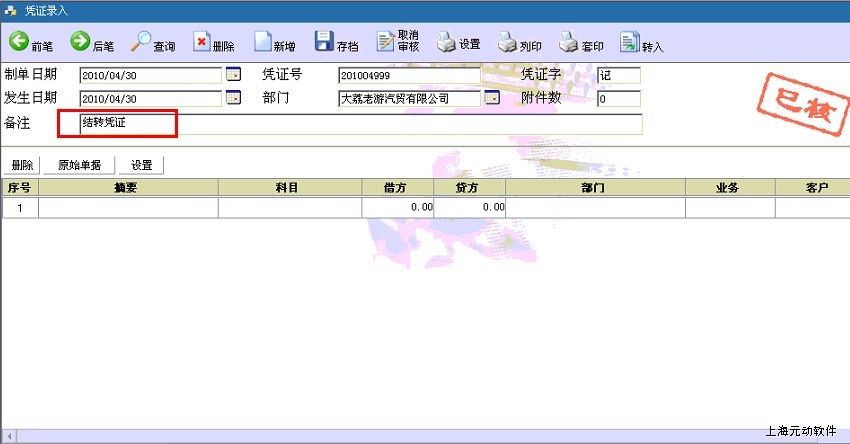The height and width of the screenshot is (444, 850).
Task: Open calendar picker for 制单日期
Action: tap(233, 74)
